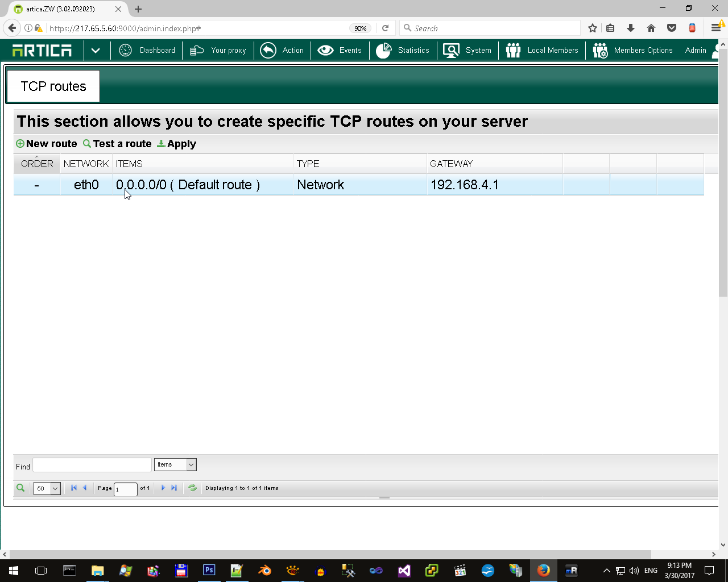The width and height of the screenshot is (728, 582).
Task: Select the TCP routes tab
Action: click(x=53, y=86)
